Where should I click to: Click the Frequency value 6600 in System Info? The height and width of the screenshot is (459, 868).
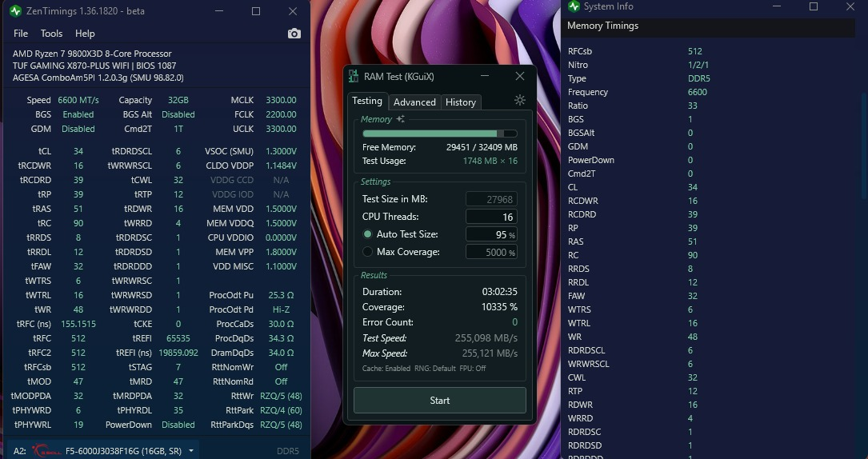(698, 92)
